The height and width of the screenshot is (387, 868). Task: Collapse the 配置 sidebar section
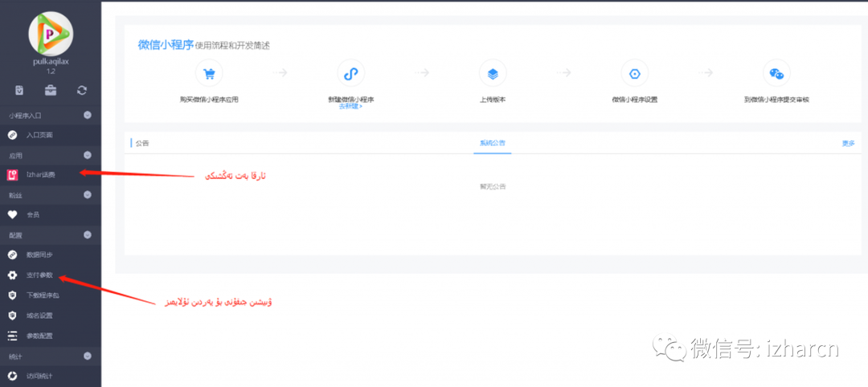click(87, 235)
